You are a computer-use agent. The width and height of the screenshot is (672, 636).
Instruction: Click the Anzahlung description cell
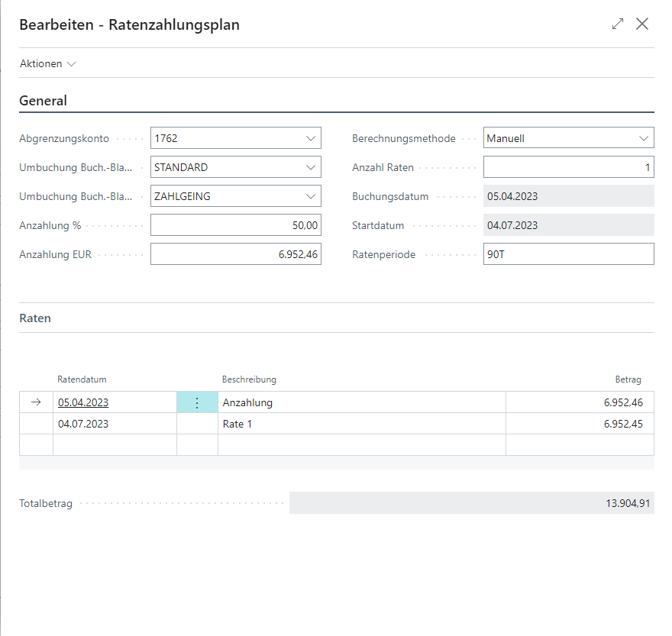point(362,402)
